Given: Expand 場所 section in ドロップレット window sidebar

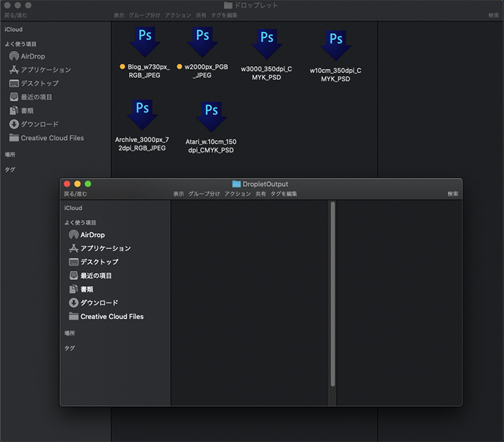Looking at the screenshot, I should [10, 154].
